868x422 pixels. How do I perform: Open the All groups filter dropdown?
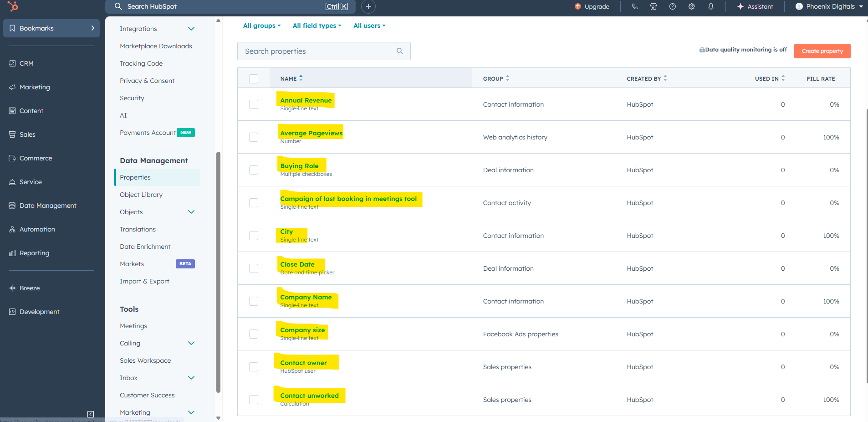261,26
